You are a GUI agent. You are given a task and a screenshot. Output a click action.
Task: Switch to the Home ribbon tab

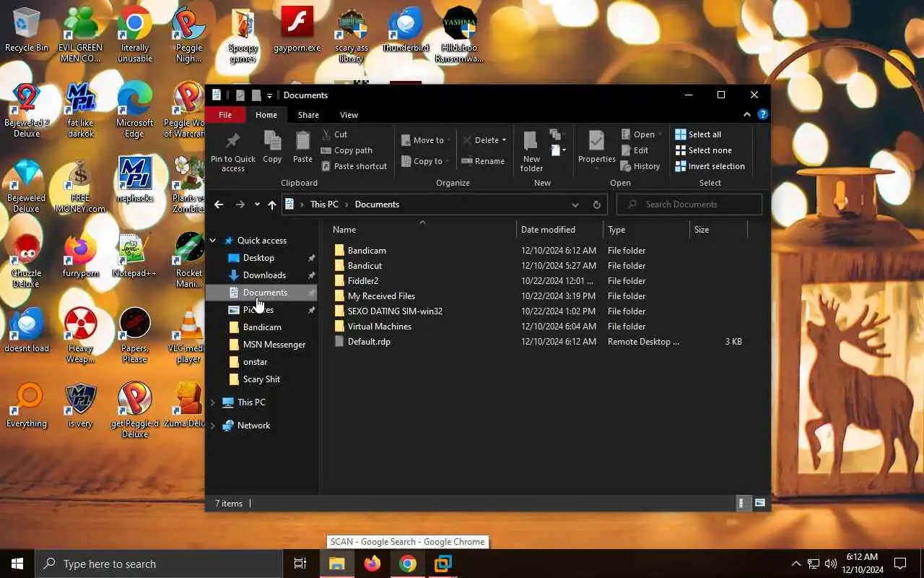(x=266, y=115)
